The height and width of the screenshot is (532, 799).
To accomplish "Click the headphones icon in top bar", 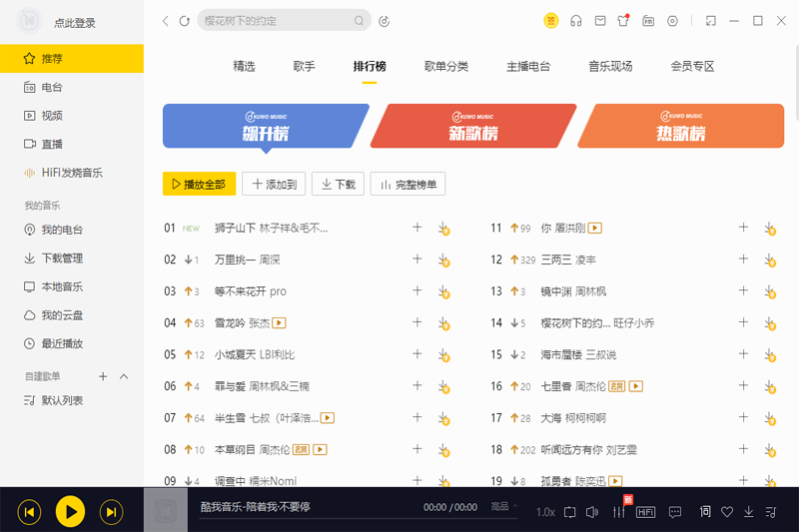I will pos(575,21).
